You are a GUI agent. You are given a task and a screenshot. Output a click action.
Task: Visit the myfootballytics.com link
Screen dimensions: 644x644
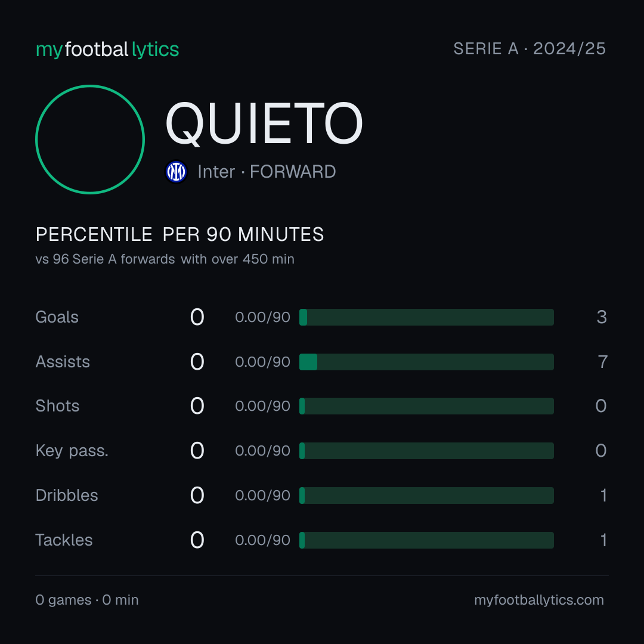tap(539, 600)
